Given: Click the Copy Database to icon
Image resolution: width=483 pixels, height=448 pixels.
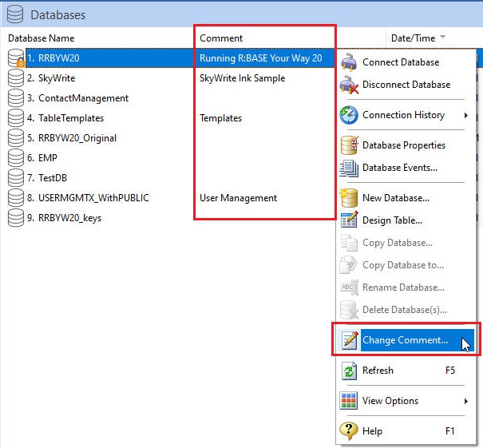Looking at the screenshot, I should 348,265.
